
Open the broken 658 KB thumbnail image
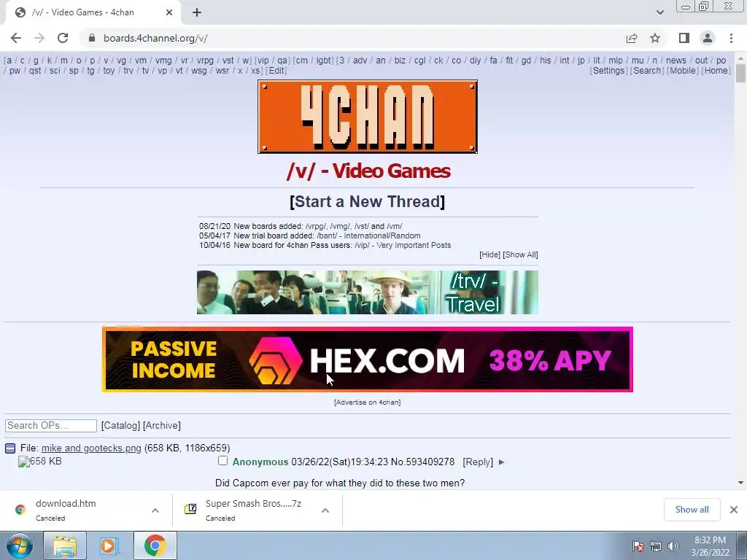39,462
